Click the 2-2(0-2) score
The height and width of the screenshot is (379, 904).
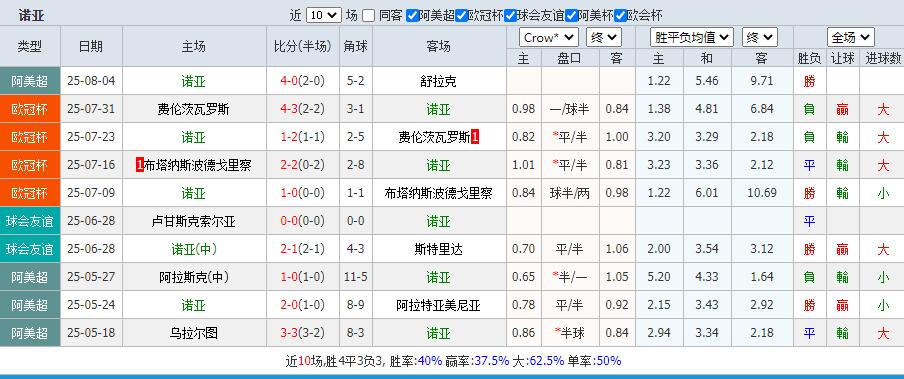click(x=303, y=165)
